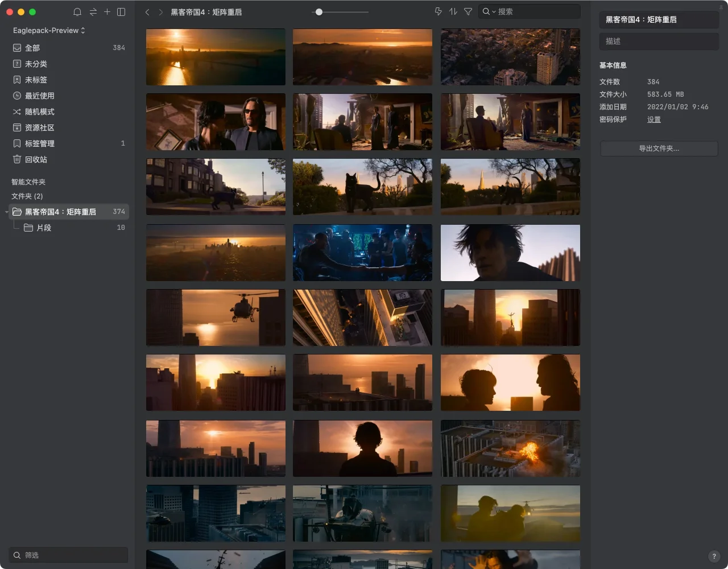Screen dimensions: 728x569
Task: Open the Eaglepack-Preview library switcher
Action: (49, 30)
